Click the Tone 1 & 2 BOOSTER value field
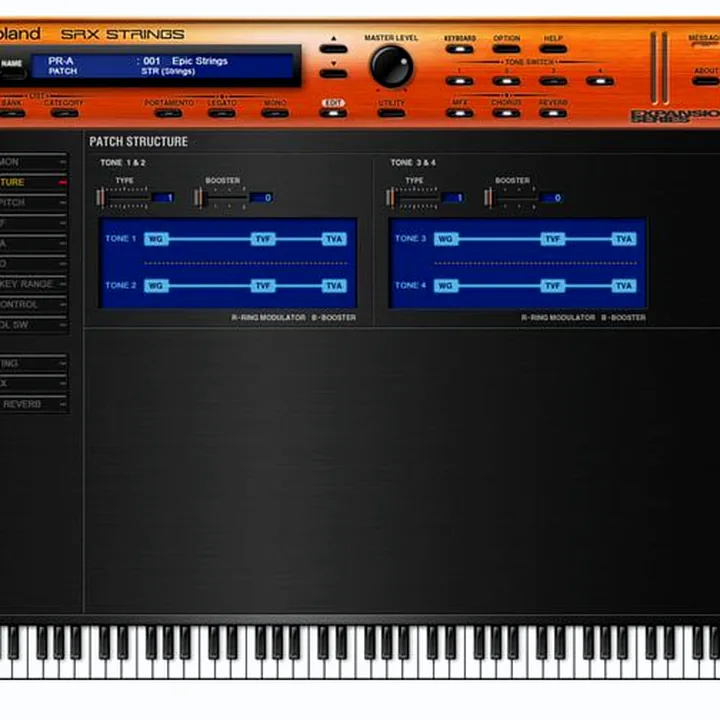The height and width of the screenshot is (720, 720). click(261, 198)
